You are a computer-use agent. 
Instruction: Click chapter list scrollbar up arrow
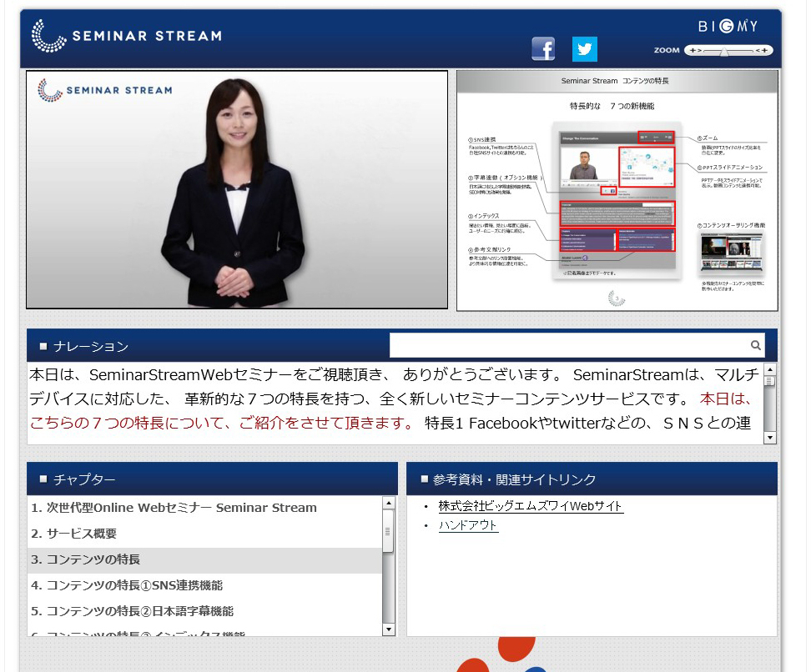coord(389,503)
